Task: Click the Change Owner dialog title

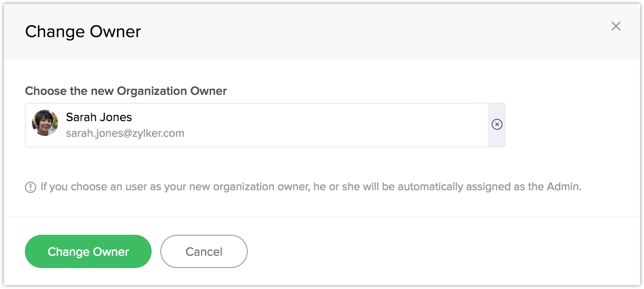Action: pyautogui.click(x=83, y=32)
